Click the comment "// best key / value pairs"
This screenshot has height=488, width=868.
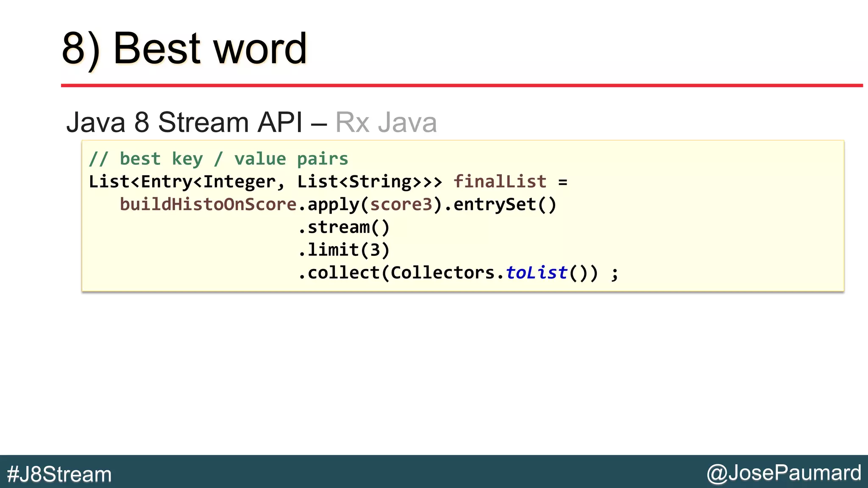pos(218,159)
